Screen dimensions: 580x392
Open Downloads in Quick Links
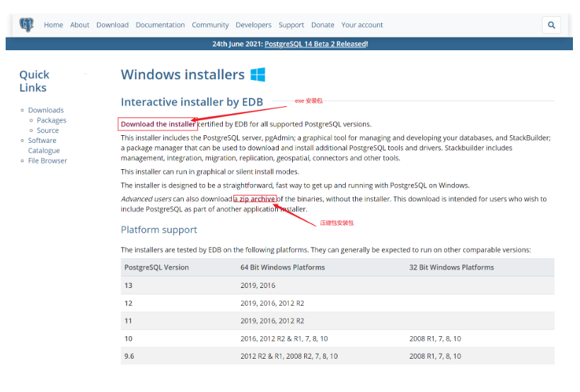[x=46, y=110]
